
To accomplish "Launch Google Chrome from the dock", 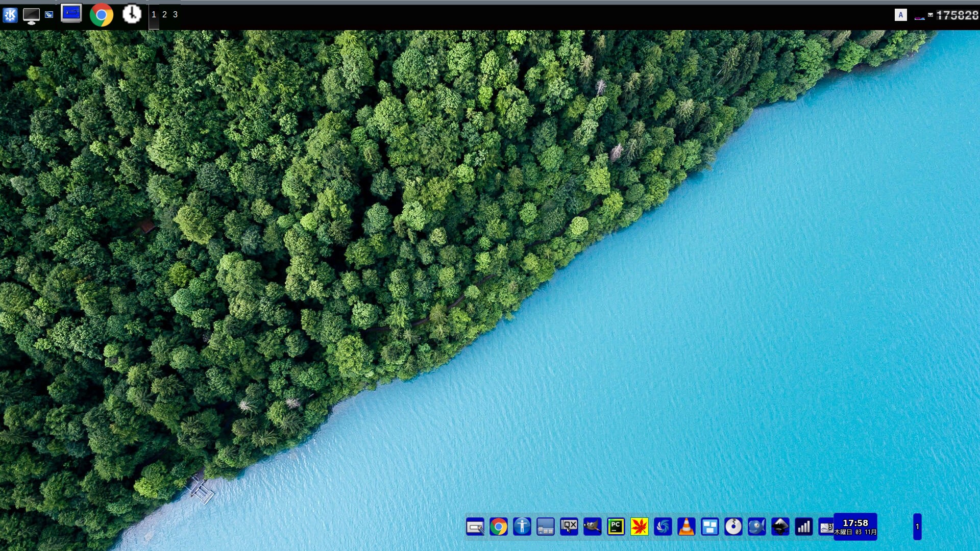I will [x=499, y=527].
